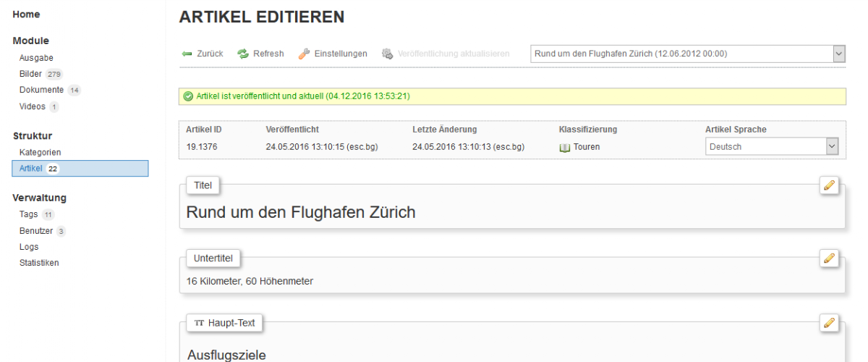Click the green Zurück arrow icon
868x362 pixels.
[186, 54]
